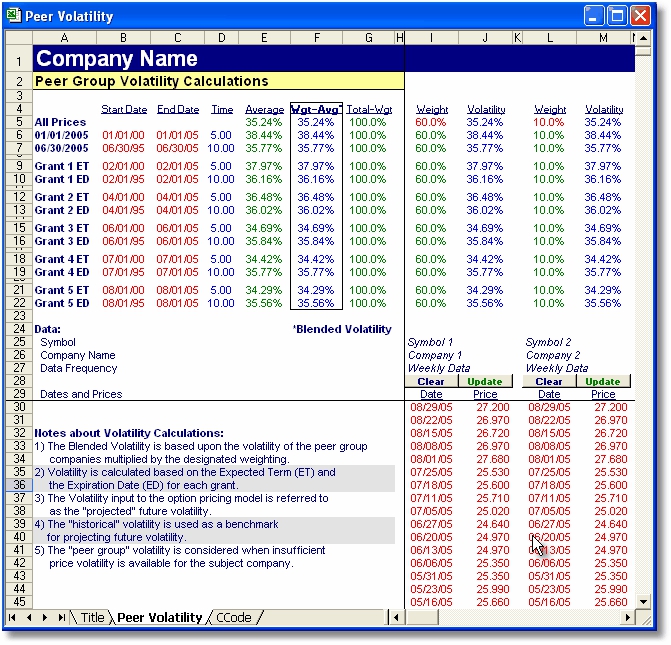Select the Peer Volatility sheet tab
The width and height of the screenshot is (671, 645).
(x=160, y=618)
